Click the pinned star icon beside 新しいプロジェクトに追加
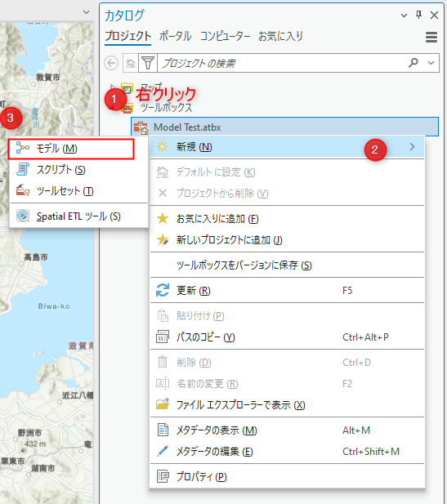 point(163,239)
